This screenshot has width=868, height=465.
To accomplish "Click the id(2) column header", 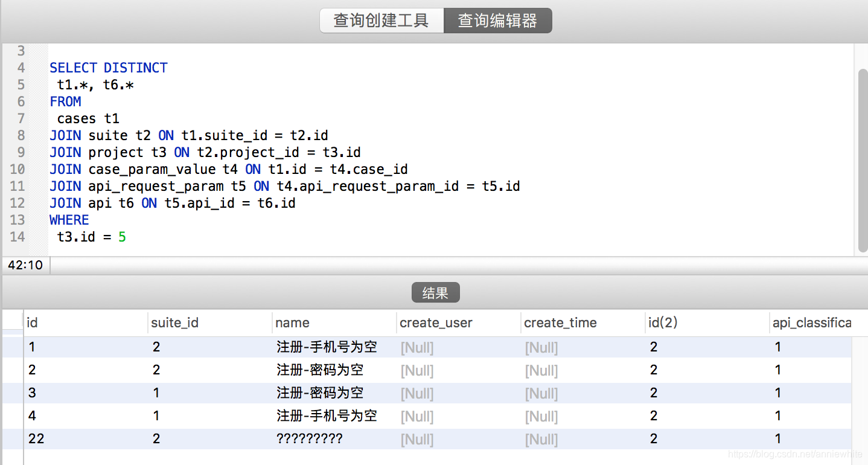I will click(707, 323).
